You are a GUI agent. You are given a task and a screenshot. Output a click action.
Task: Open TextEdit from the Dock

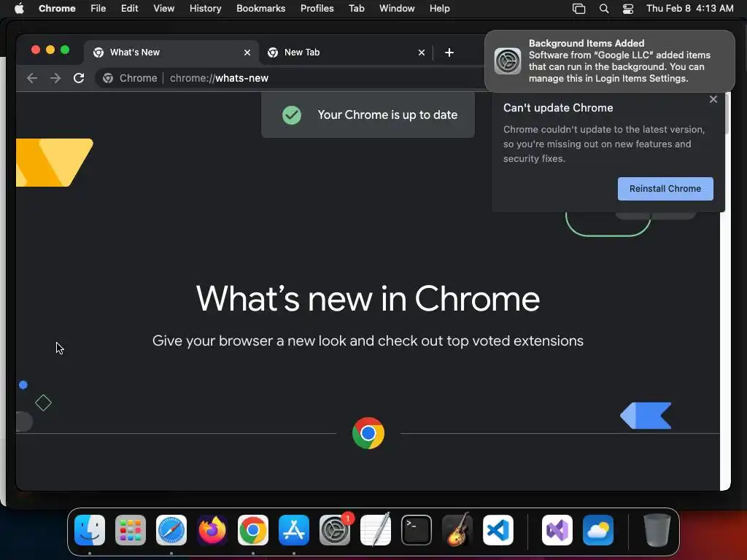(376, 530)
